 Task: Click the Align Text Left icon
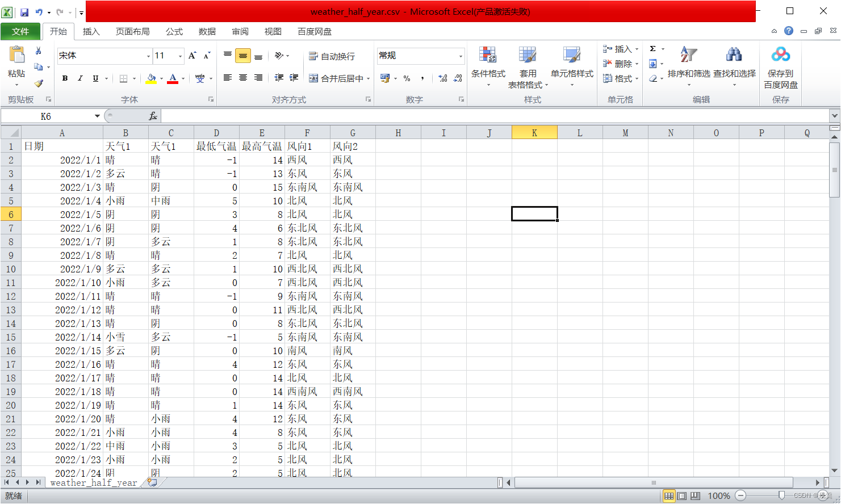click(228, 78)
